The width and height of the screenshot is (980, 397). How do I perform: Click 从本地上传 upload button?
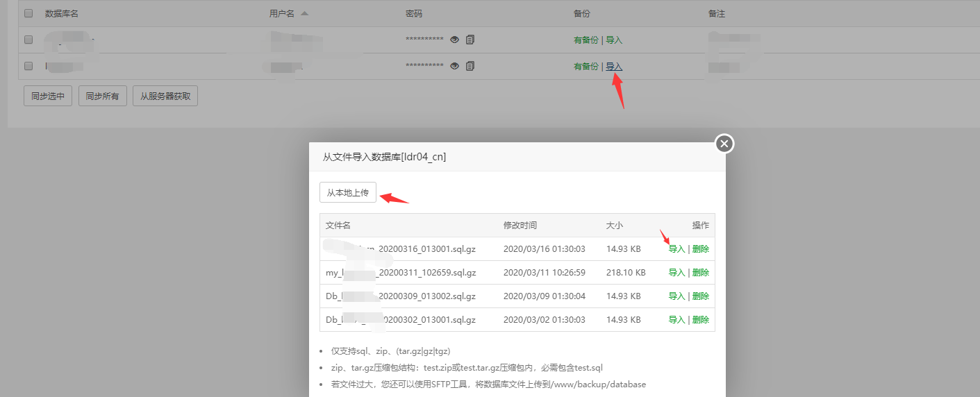coord(348,193)
